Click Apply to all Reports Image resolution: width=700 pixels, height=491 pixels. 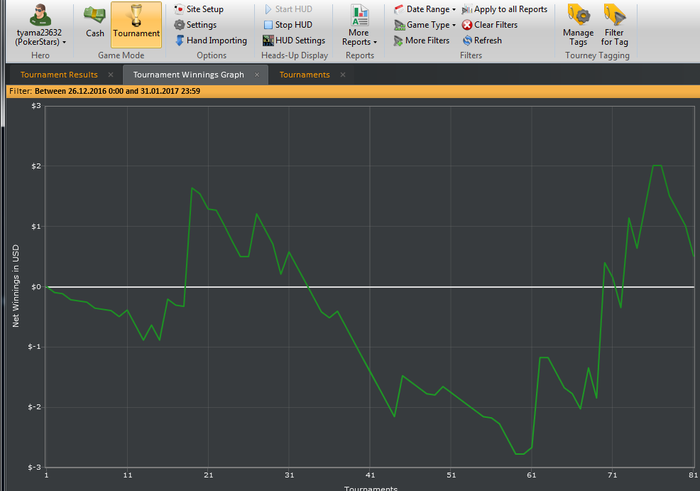tap(504, 9)
